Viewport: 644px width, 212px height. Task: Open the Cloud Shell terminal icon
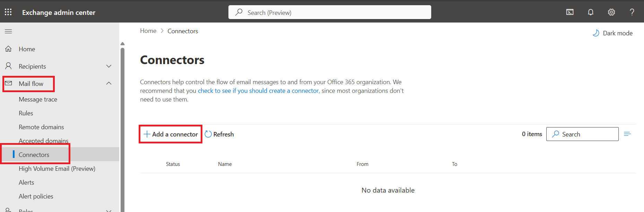[x=570, y=12]
